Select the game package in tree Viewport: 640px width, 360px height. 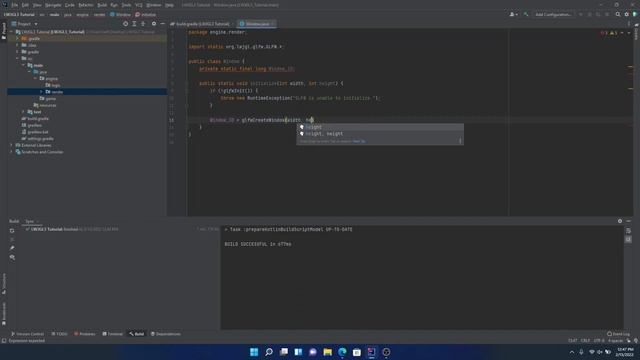click(48, 98)
